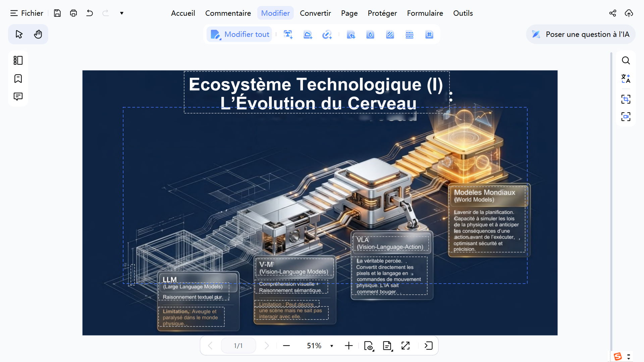Select the Add Text tool
The width and height of the screenshot is (644, 362).
(288, 34)
